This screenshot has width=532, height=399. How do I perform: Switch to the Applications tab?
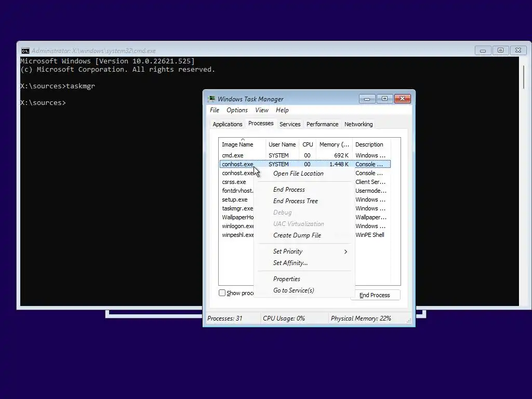point(228,124)
